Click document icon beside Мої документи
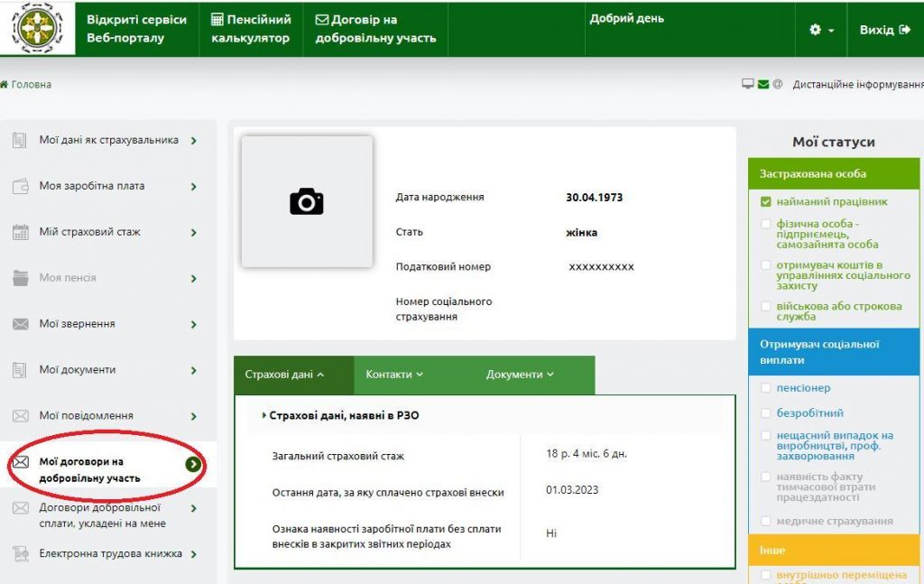Image resolution: width=924 pixels, height=584 pixels. pos(21,370)
